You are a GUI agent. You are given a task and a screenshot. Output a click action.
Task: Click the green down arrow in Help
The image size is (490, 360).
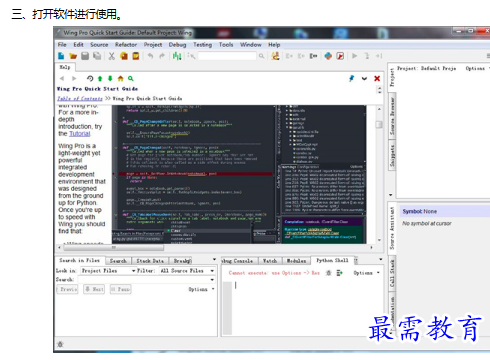point(110,78)
